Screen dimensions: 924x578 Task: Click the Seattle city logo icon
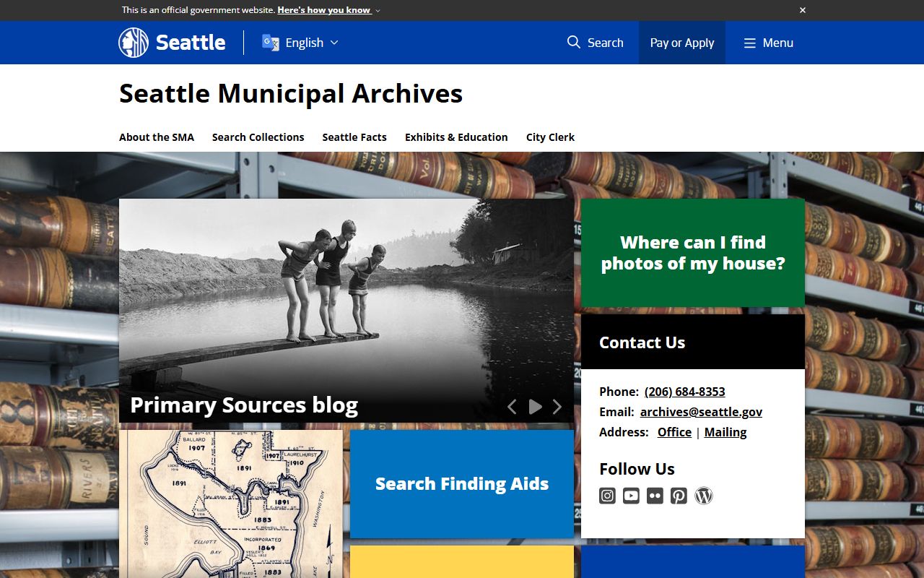pyautogui.click(x=134, y=43)
